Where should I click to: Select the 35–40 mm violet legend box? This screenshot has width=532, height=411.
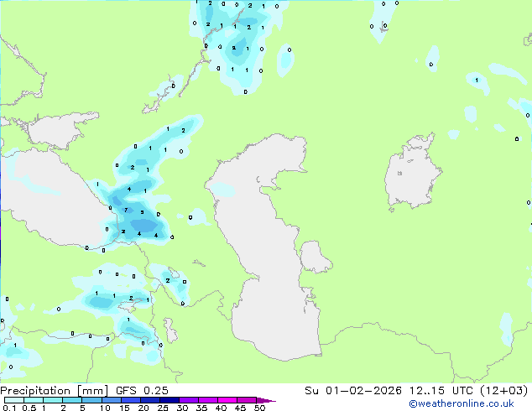(x=207, y=400)
